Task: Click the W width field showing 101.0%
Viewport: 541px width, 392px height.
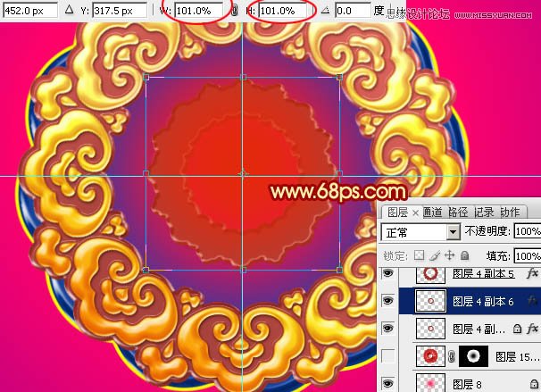Action: 199,11
